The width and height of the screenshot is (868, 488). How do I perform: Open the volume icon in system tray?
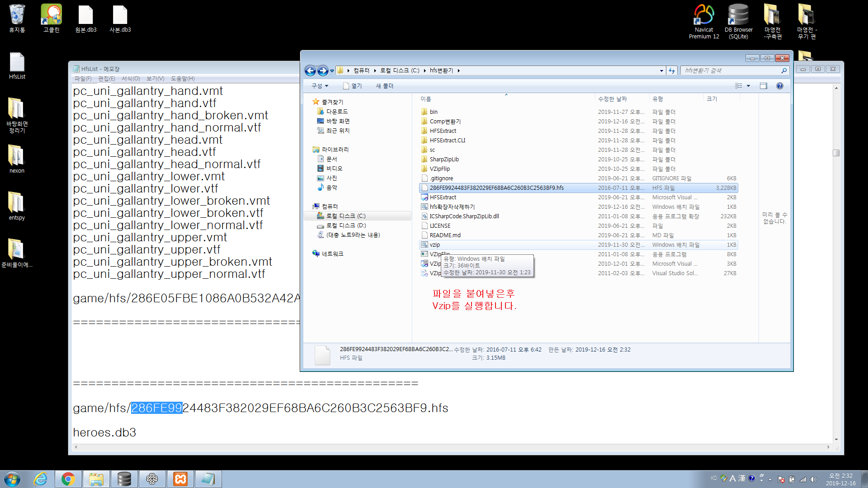click(814, 479)
